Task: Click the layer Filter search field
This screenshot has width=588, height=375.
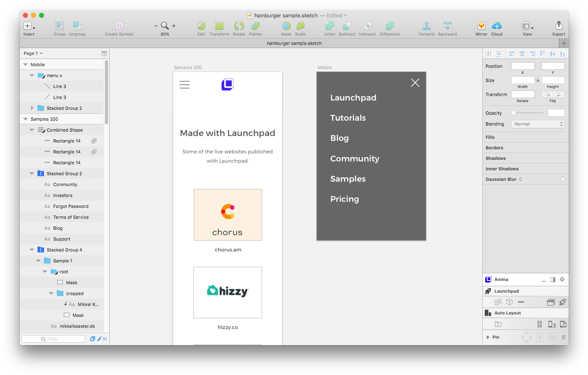Action: click(x=53, y=339)
